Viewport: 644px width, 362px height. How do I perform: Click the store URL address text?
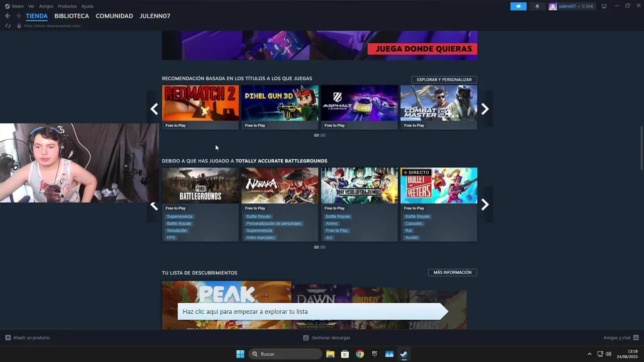click(52, 26)
